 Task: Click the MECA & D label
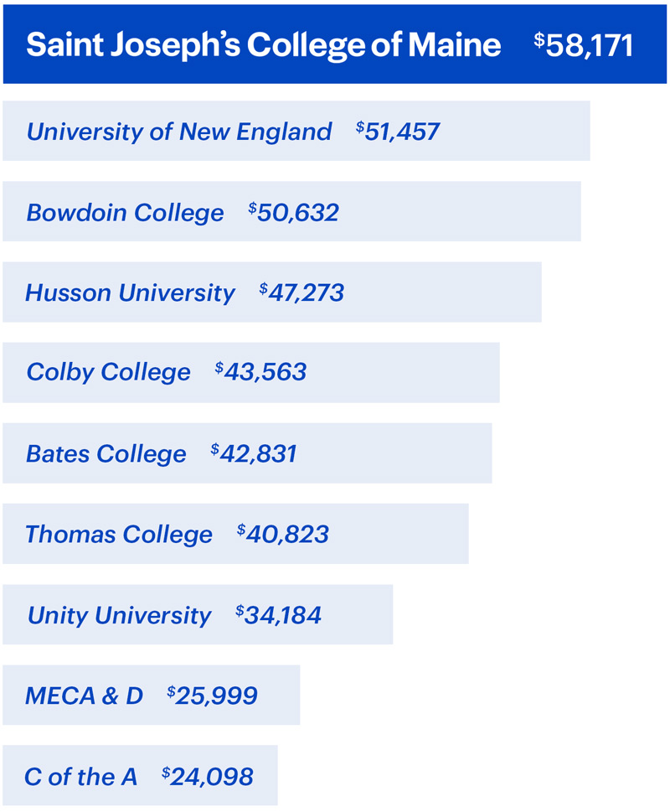[x=85, y=696]
